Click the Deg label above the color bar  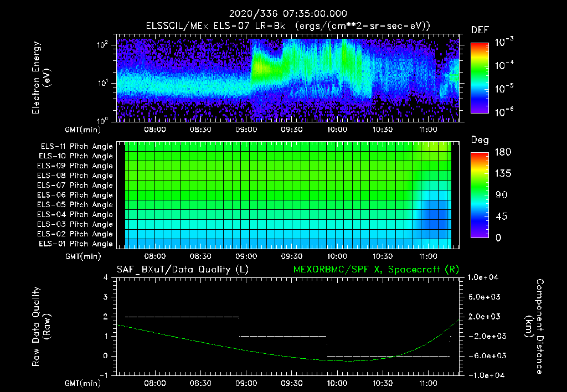(480, 140)
